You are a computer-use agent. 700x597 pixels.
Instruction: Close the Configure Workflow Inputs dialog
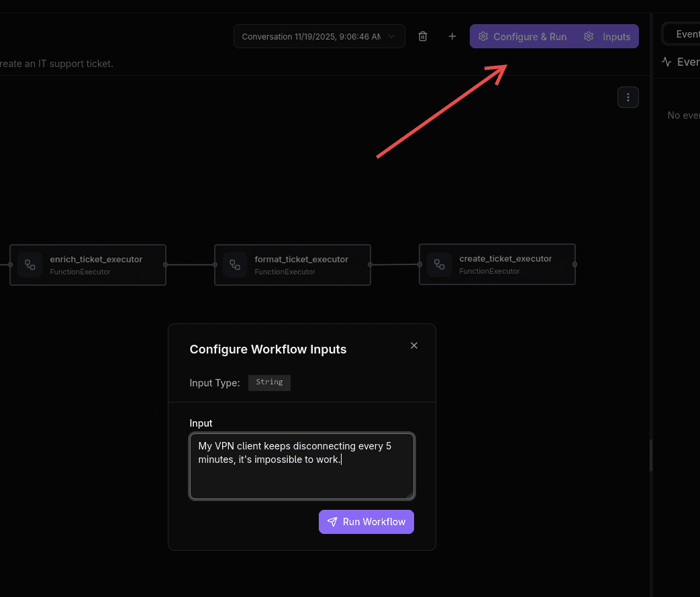[x=414, y=345]
